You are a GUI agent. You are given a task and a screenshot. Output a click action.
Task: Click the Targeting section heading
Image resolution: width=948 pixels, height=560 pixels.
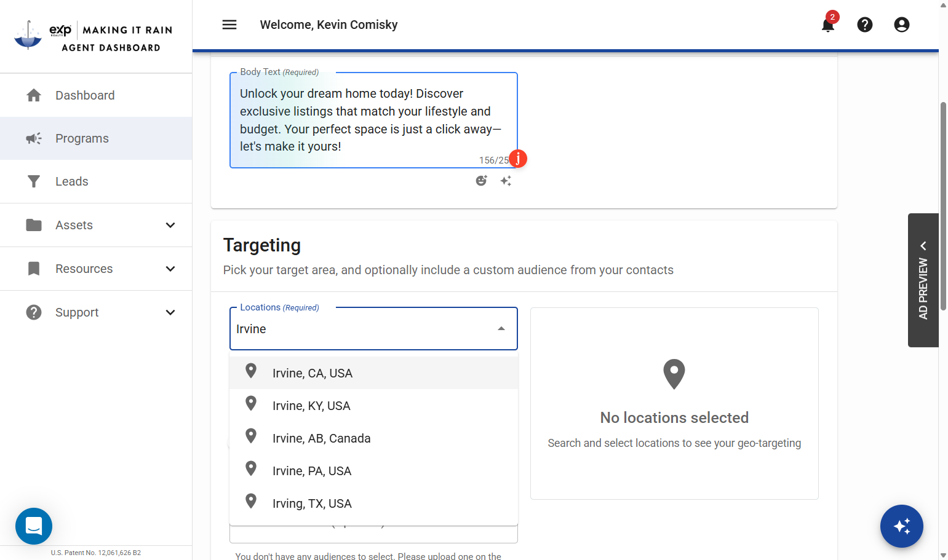(262, 245)
